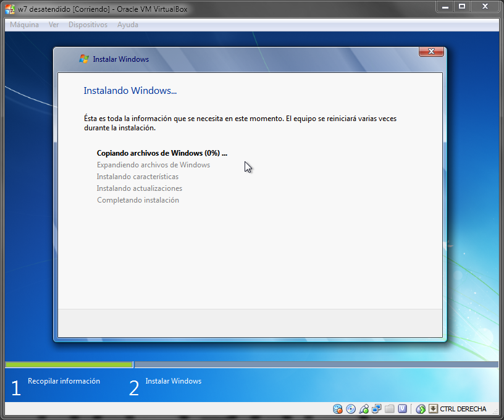Open the Dispositivos menu

point(88,25)
